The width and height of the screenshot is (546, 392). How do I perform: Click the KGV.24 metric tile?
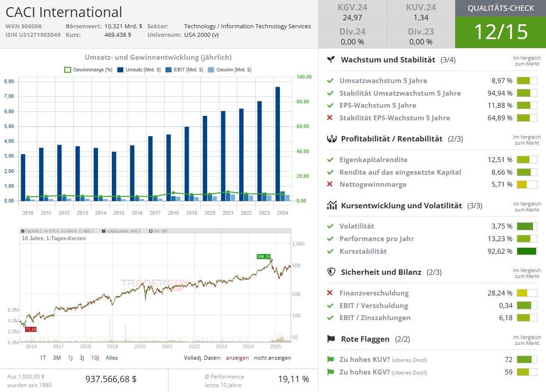[x=352, y=12]
